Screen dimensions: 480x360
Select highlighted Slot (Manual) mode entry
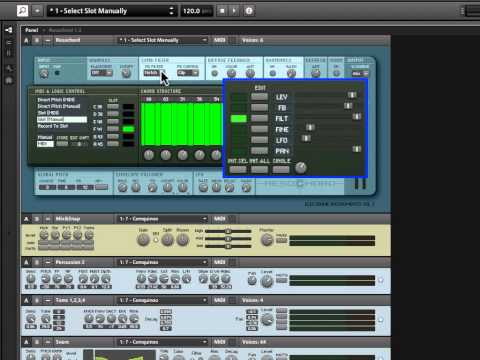tap(62, 119)
